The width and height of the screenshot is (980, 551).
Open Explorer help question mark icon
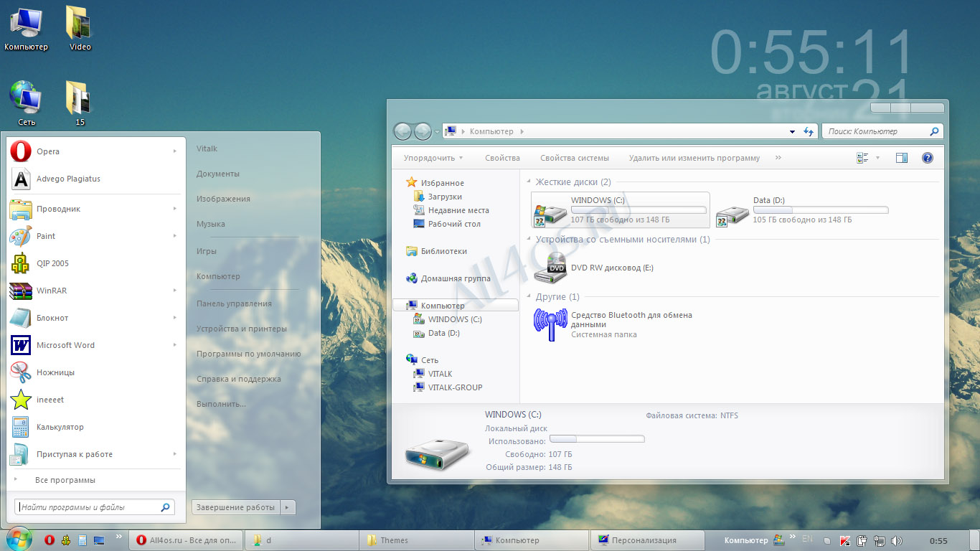927,158
